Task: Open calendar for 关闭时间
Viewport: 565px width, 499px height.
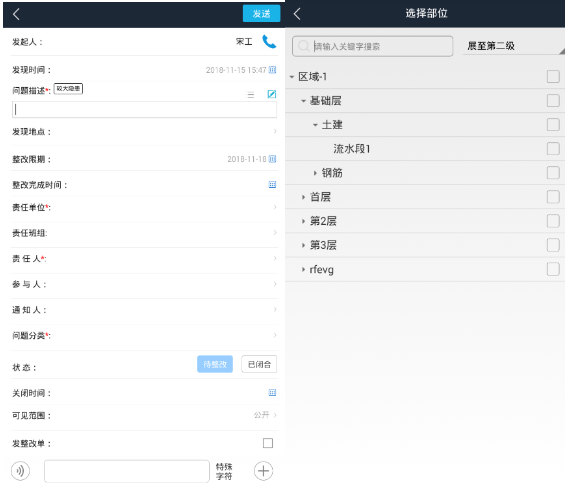Action: tap(272, 392)
